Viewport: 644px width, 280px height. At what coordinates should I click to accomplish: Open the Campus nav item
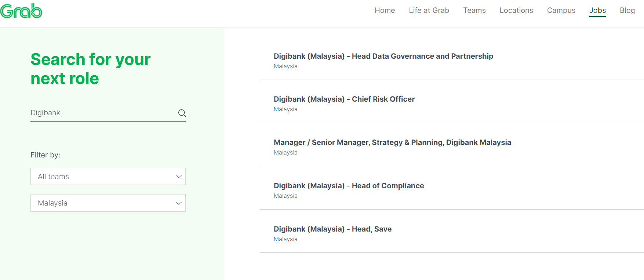(x=561, y=10)
